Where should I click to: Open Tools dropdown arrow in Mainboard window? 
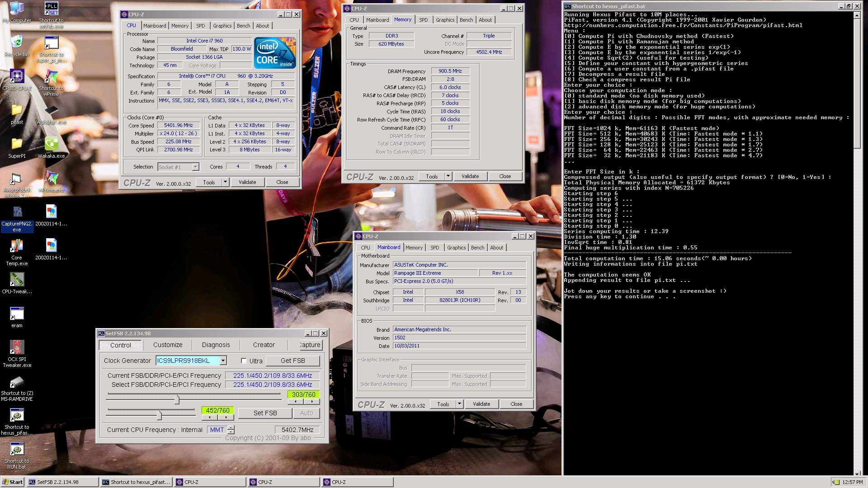459,404
